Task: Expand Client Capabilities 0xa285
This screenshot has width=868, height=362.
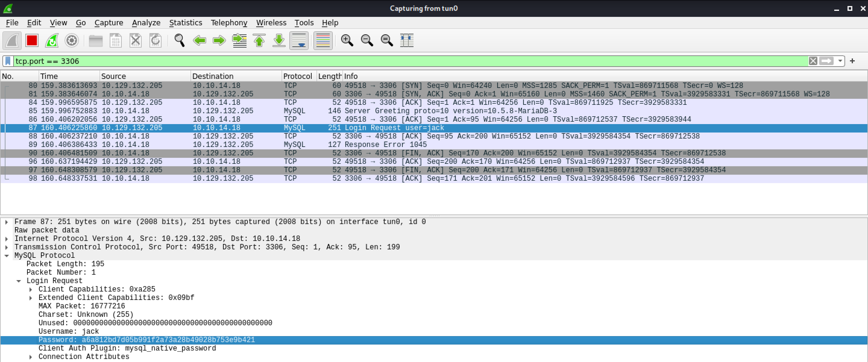Action: (31, 289)
